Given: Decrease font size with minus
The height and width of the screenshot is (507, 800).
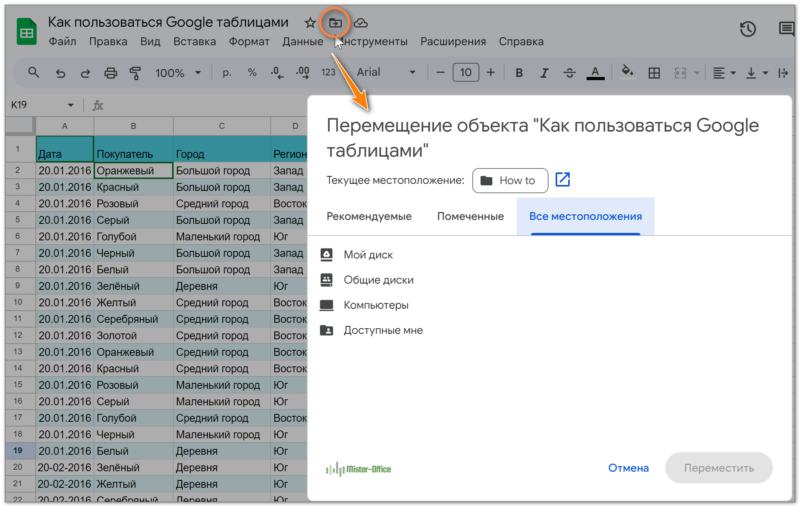Looking at the screenshot, I should 440,72.
